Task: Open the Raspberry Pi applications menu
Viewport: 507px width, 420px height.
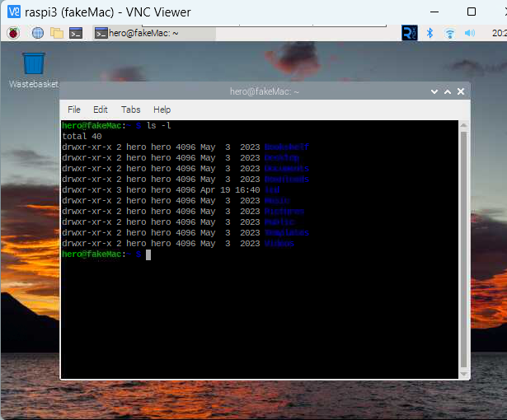Action: tap(12, 33)
